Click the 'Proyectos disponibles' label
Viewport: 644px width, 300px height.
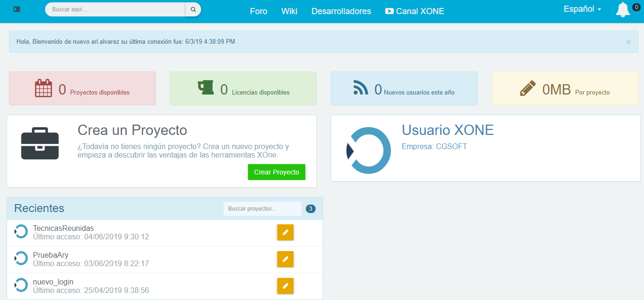click(100, 93)
